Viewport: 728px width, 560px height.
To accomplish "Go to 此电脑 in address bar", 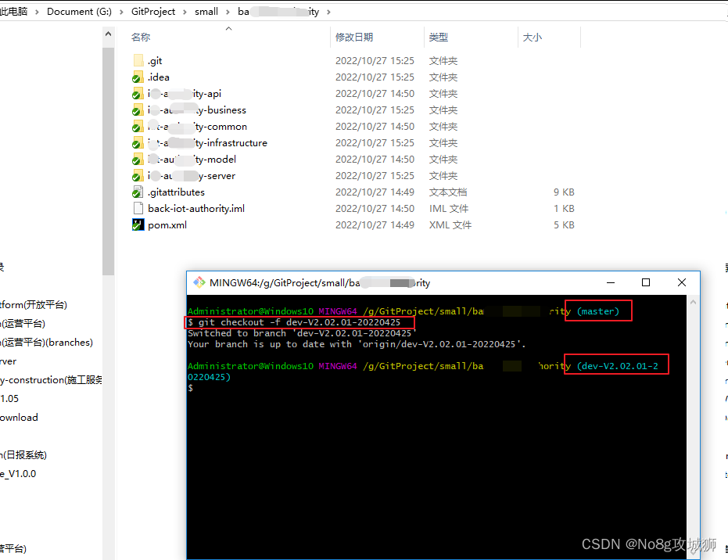I will pyautogui.click(x=13, y=12).
